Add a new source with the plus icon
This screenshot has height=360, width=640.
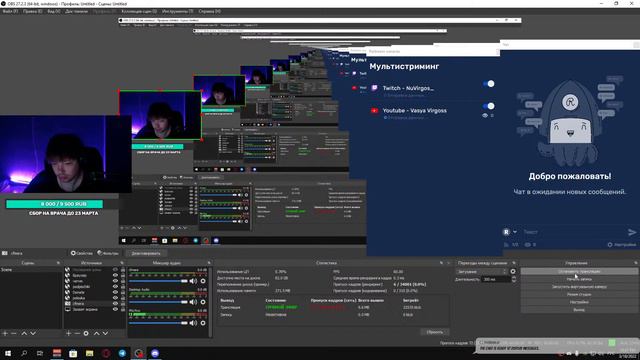point(69,333)
